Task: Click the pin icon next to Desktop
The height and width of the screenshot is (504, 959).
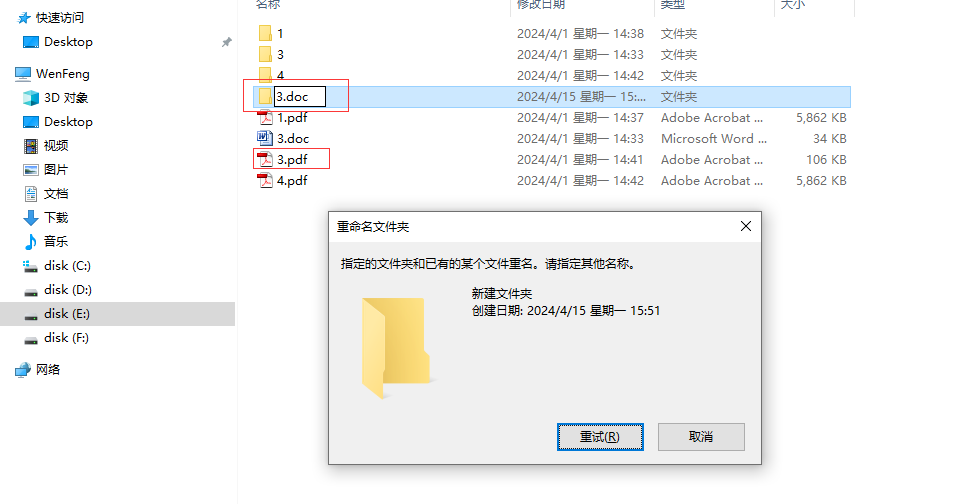Action: click(x=226, y=42)
